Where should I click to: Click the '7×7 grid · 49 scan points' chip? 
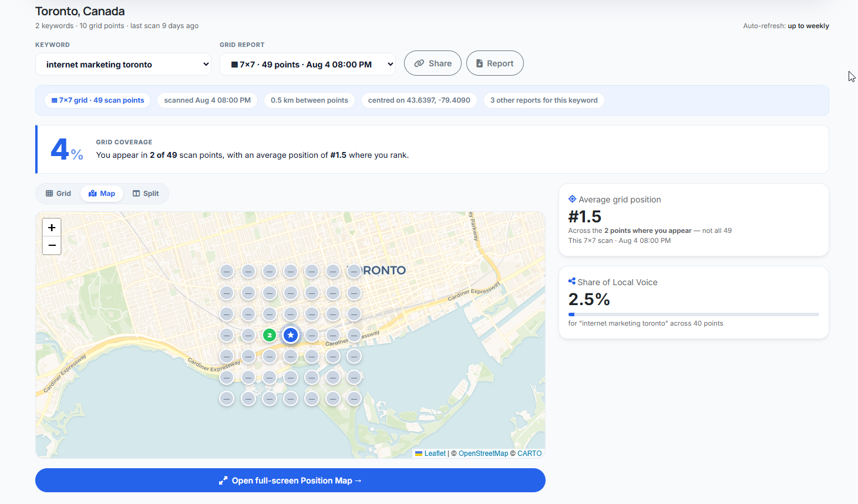(97, 100)
